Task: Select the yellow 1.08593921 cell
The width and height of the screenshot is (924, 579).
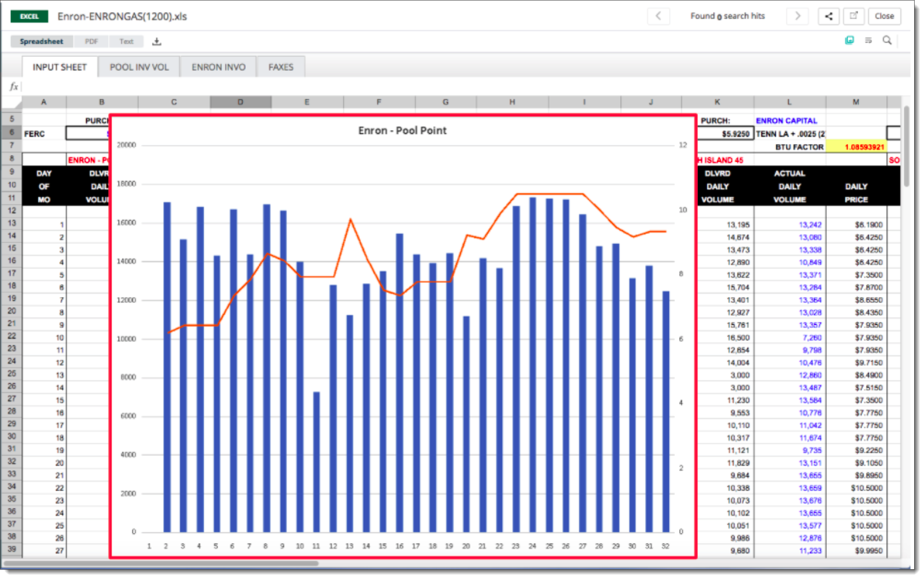Action: coord(856,147)
